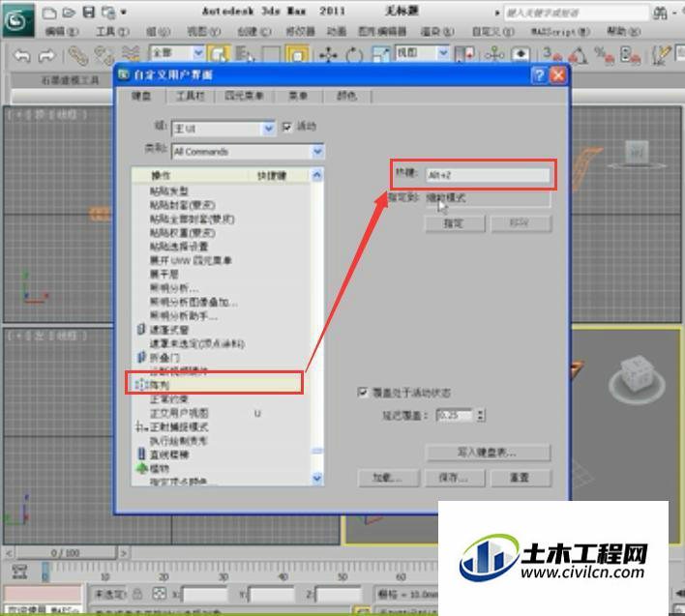This screenshot has height=616, width=685.
Task: Open the quick access toolbar dropdown arrow
Action: point(124,13)
